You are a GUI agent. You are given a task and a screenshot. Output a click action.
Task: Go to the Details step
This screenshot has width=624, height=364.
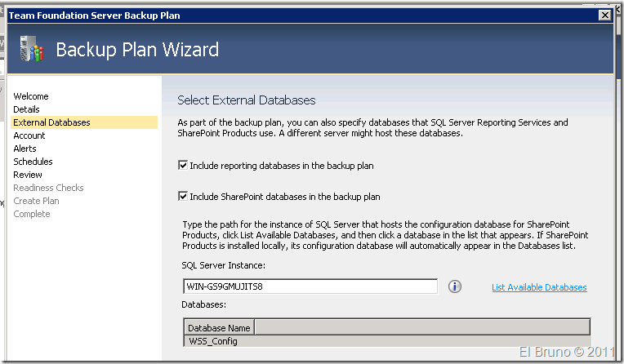click(26, 109)
